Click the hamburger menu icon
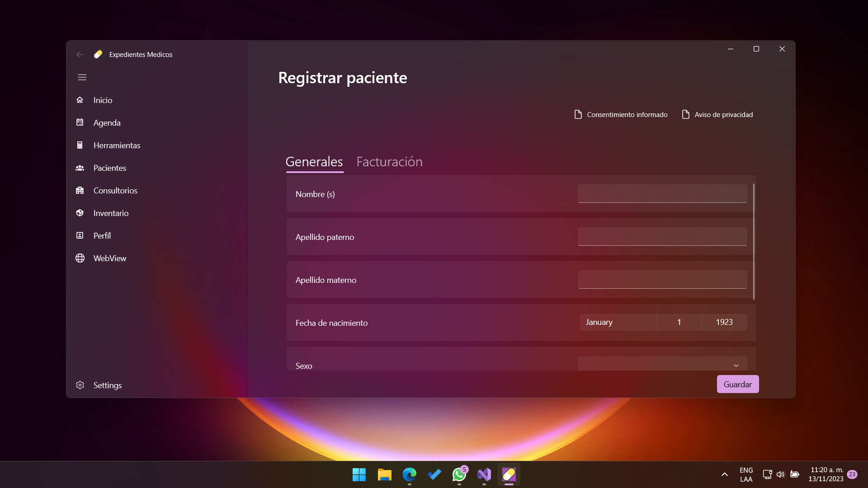Image resolution: width=868 pixels, height=488 pixels. pos(82,77)
